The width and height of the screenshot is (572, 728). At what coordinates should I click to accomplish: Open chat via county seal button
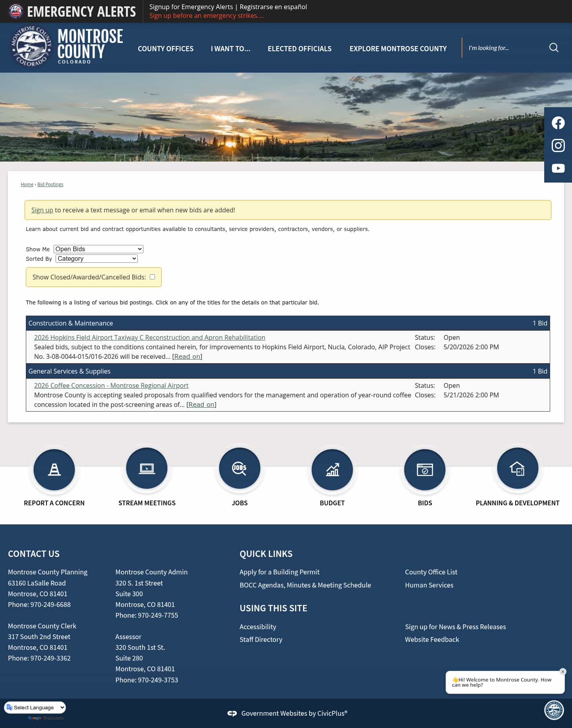(x=554, y=711)
